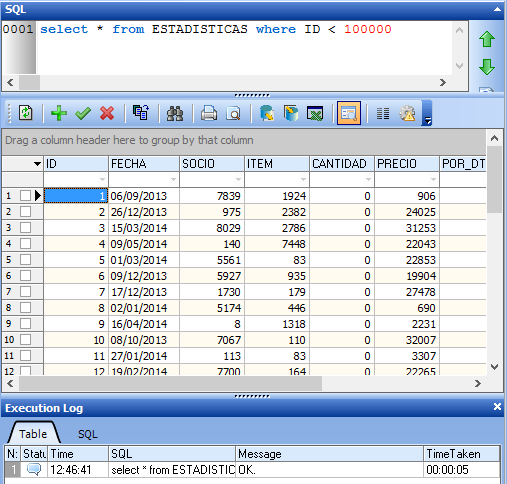Select cell with date 26/12/2013
Screen dimensions: 507x484
click(x=144, y=212)
